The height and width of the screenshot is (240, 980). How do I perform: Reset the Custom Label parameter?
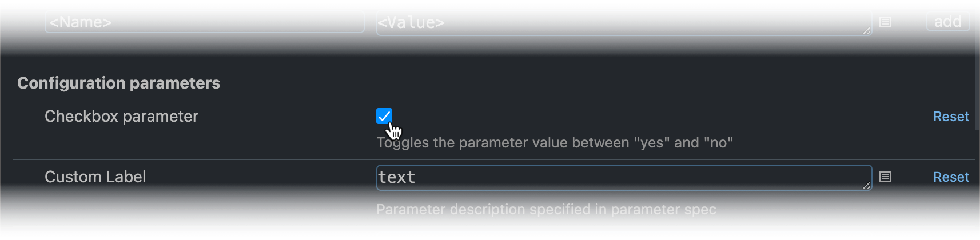click(x=951, y=177)
